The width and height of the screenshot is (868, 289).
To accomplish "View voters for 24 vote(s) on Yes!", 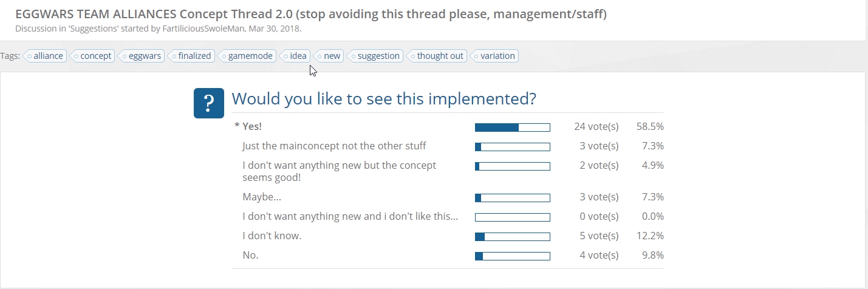I will 596,127.
